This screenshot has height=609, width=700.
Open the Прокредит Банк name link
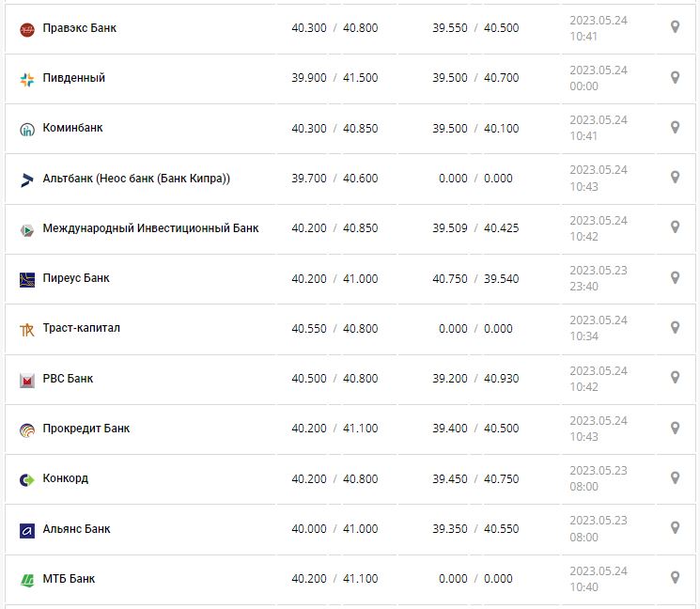[86, 429]
